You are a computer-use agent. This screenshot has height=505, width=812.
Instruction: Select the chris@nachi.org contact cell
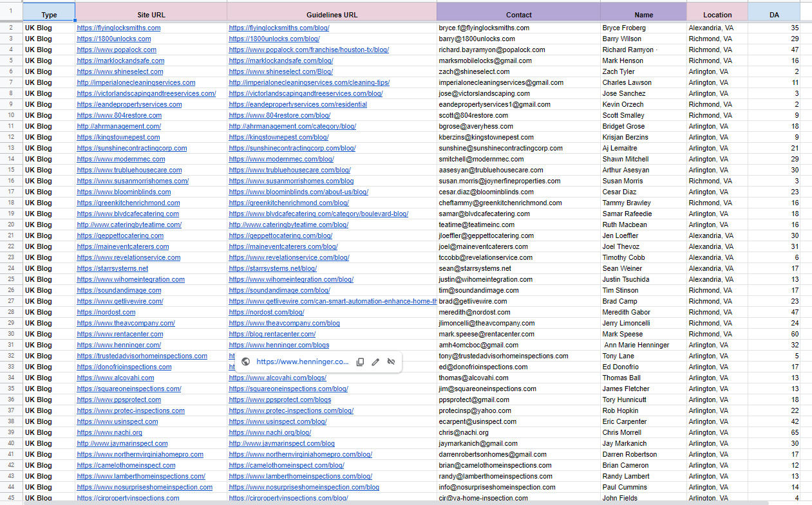pyautogui.click(x=519, y=432)
